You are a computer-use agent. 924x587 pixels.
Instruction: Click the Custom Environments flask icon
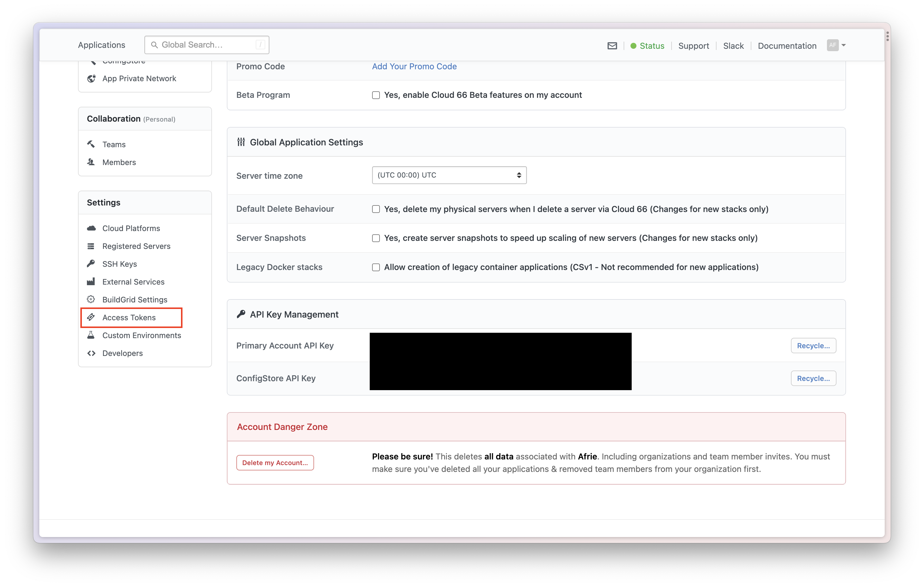coord(91,335)
